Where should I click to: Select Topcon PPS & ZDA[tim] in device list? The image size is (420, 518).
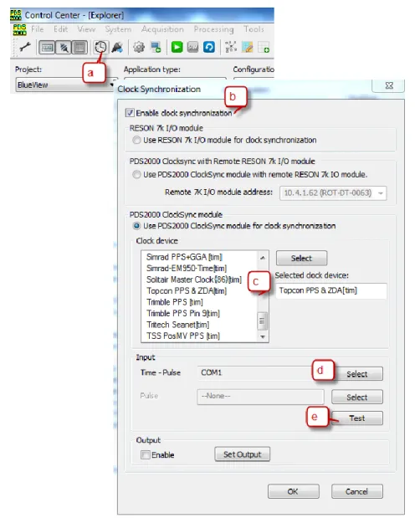coord(187,290)
